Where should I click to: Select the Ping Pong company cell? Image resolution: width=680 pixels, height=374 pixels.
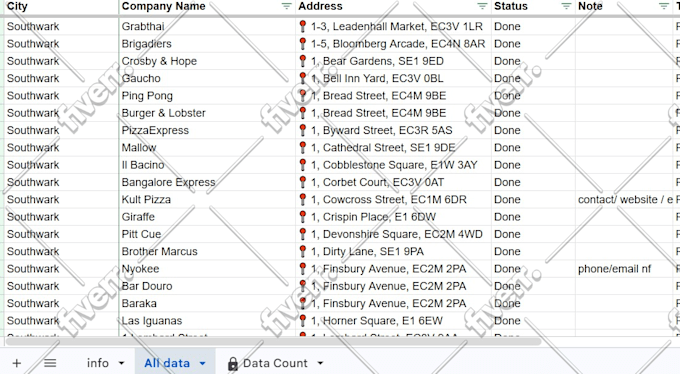pyautogui.click(x=207, y=96)
